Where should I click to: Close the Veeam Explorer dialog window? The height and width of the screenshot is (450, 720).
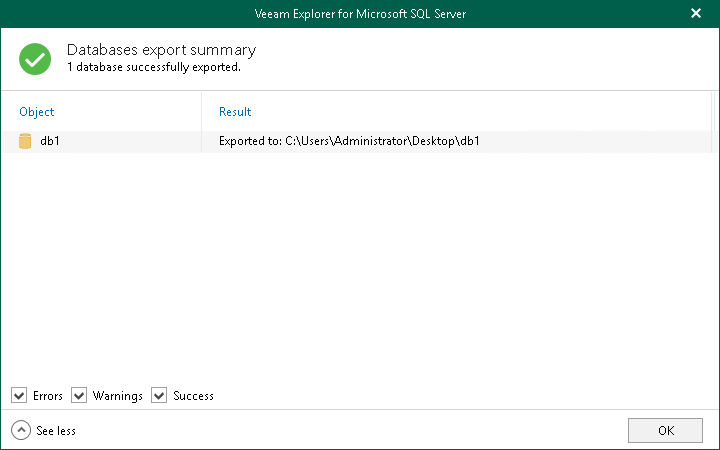(x=695, y=14)
